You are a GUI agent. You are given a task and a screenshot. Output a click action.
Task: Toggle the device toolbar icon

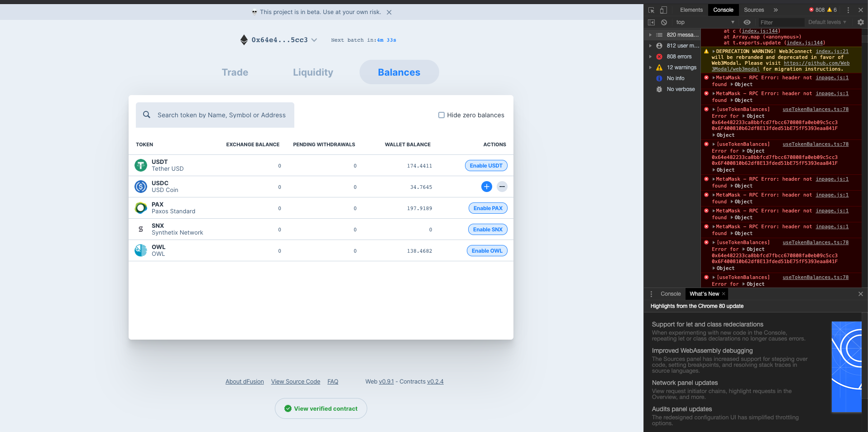[663, 10]
